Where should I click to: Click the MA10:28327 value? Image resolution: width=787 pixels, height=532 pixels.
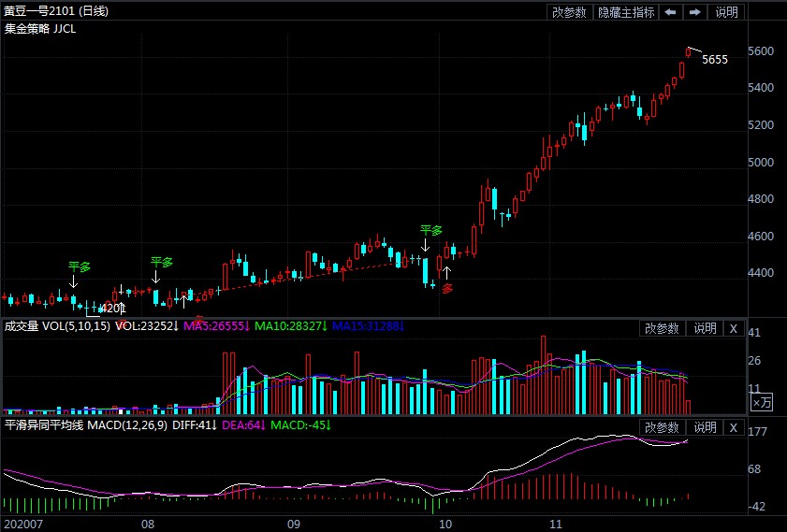[x=291, y=326]
